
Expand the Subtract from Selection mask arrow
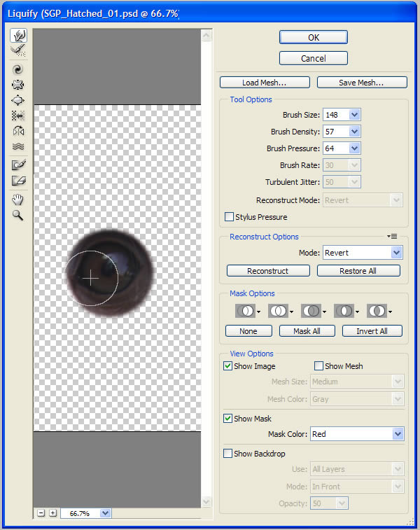(324, 312)
